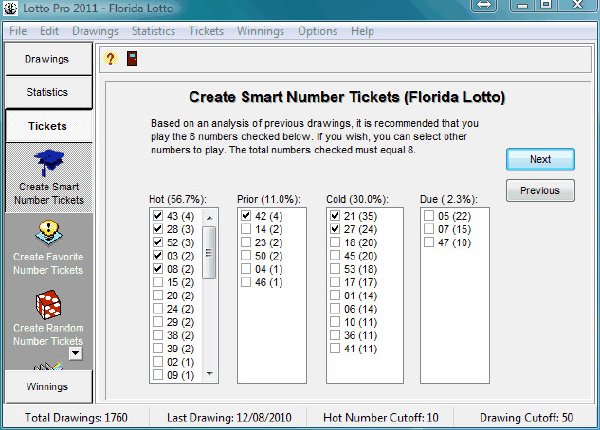
Task: Open the Edit menu
Action: (50, 31)
